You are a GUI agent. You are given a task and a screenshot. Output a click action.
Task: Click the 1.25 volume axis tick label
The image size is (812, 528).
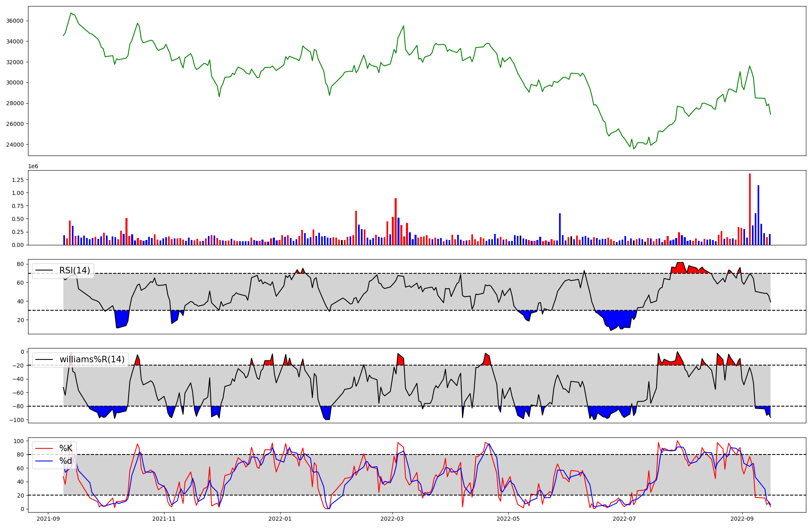17,180
